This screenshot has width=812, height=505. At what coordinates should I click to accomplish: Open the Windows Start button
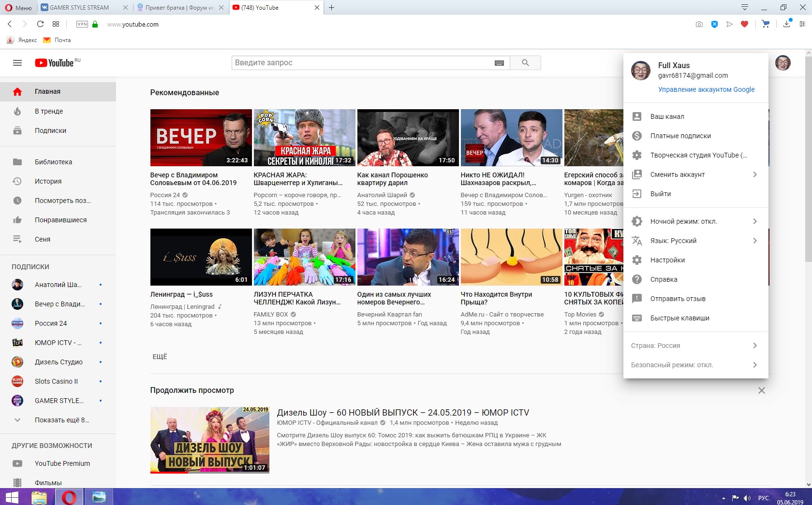[12, 497]
